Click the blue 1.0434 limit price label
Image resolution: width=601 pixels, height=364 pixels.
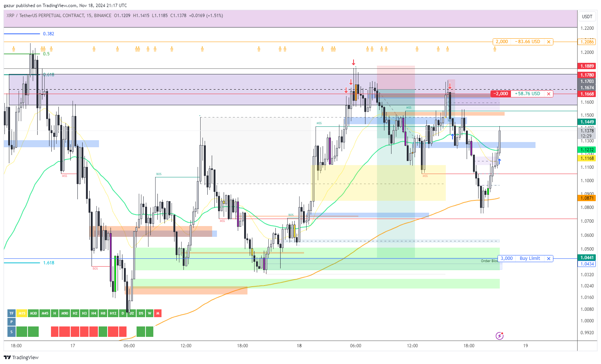click(x=587, y=264)
